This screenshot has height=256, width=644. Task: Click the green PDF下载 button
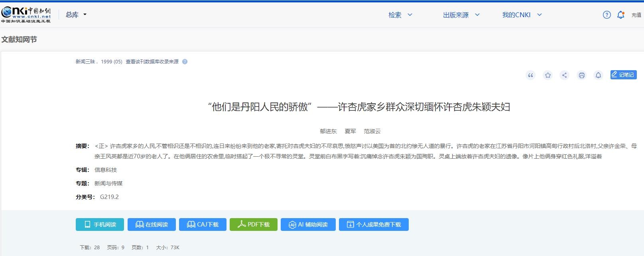253,224
